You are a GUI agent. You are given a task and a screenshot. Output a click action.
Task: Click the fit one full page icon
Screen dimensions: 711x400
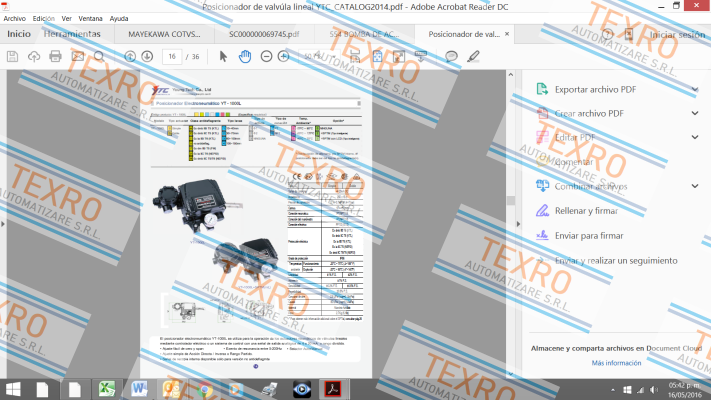pyautogui.click(x=377, y=56)
